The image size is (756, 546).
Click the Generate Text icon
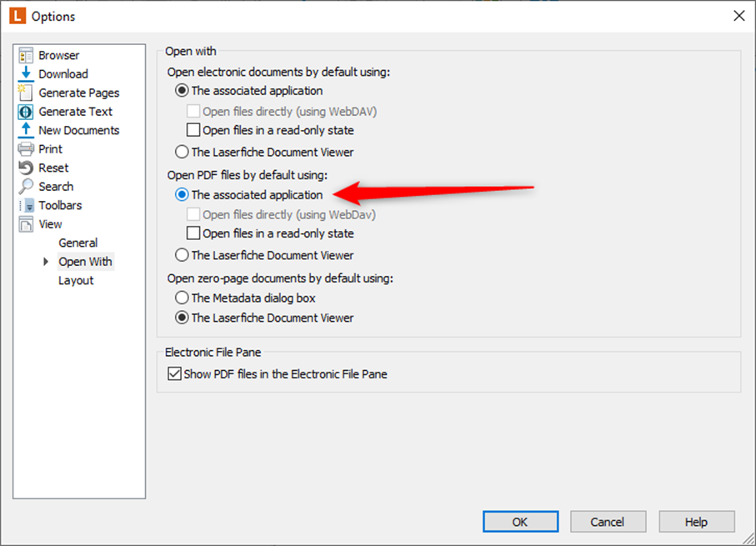(26, 112)
